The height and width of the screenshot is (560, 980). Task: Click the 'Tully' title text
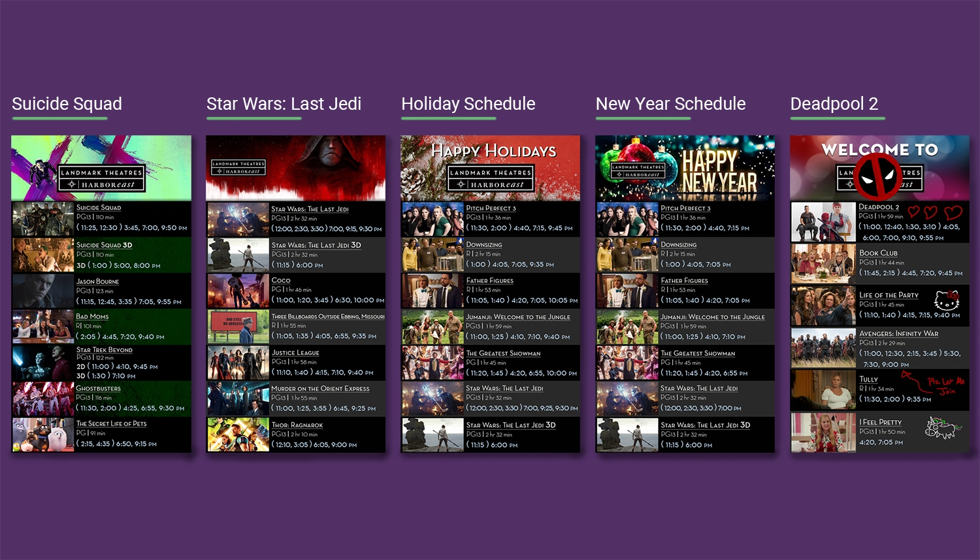[868, 379]
